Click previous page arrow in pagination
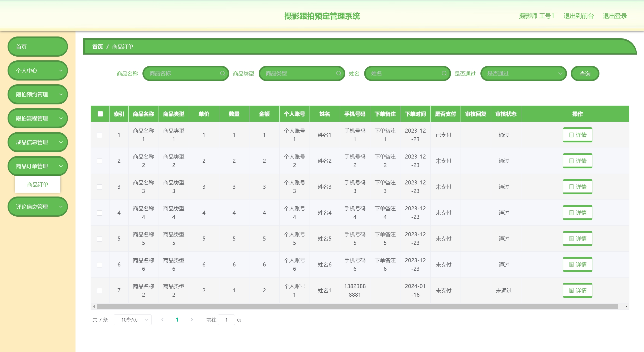 click(x=163, y=320)
